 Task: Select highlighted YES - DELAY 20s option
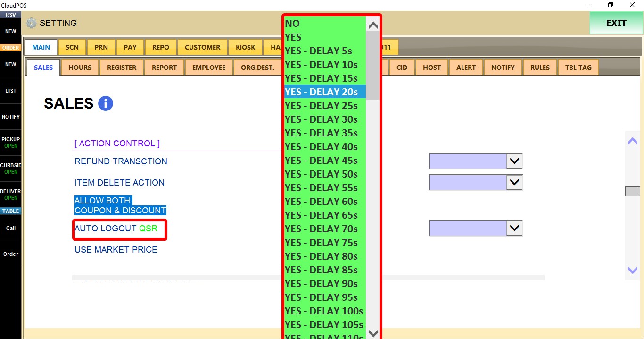tap(325, 92)
